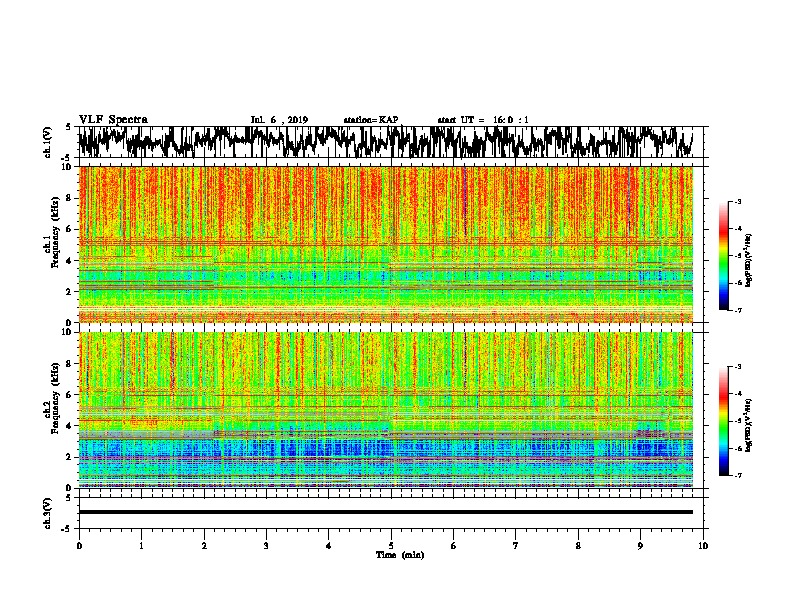Screen dimensions: 792x612
Task: Click the time axis tick label "8"
Action: click(x=578, y=546)
